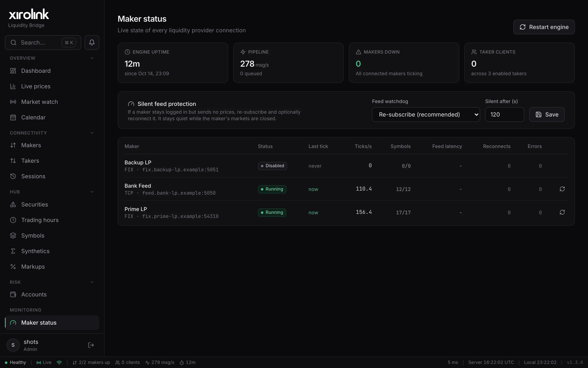Screen dimensions: 588x368
Task: Open Securities page
Action: coord(52,205)
